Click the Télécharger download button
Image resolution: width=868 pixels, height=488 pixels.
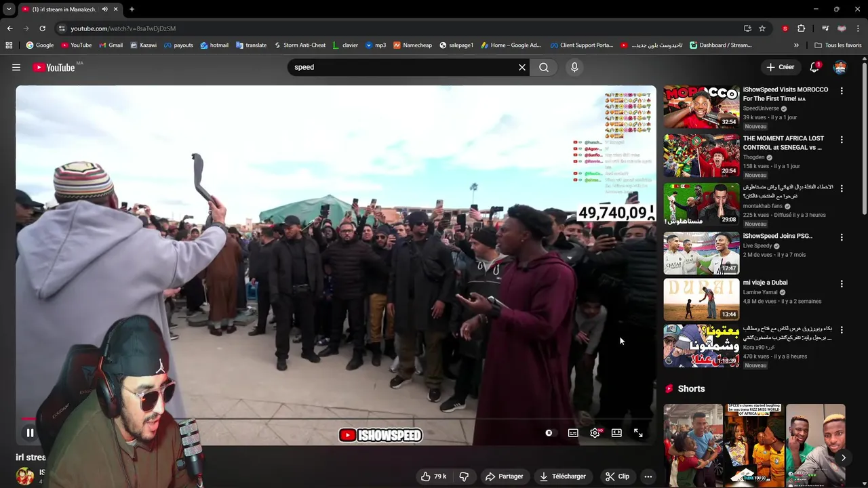pyautogui.click(x=562, y=476)
